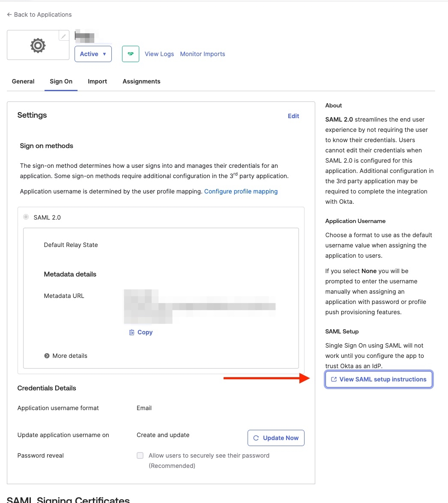This screenshot has height=503, width=448.
Task: Click the blurred Metadata URL value
Action: click(199, 307)
